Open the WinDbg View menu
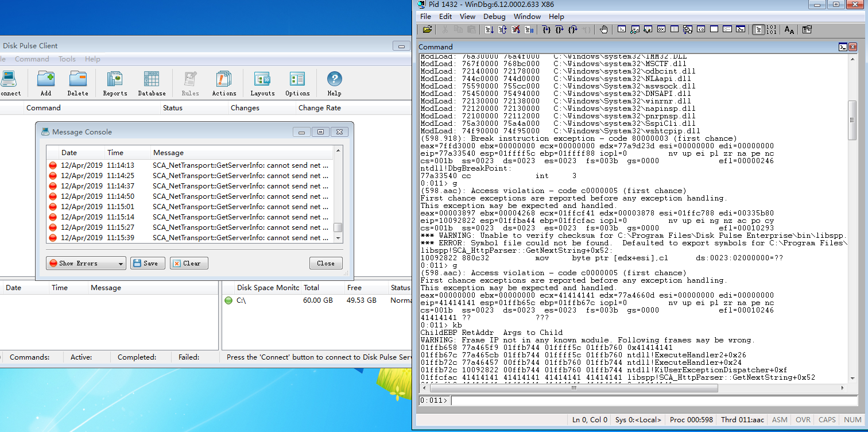Viewport: 868px width, 432px height. (x=467, y=17)
